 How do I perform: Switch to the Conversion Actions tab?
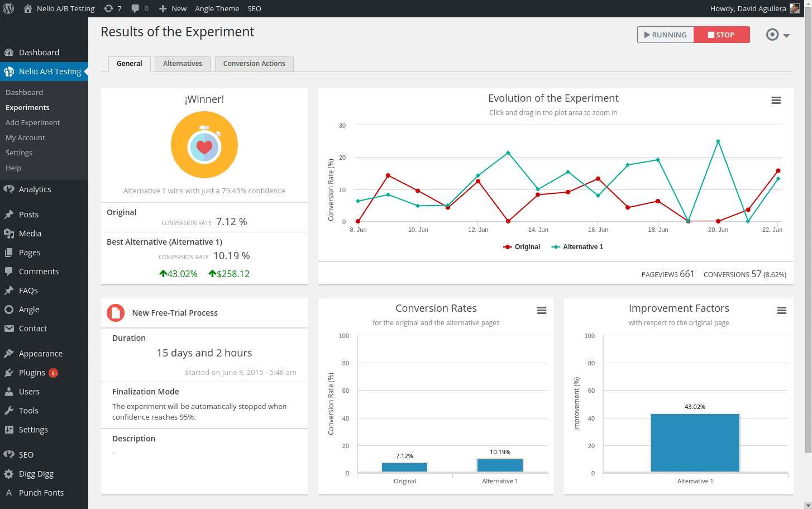[254, 64]
